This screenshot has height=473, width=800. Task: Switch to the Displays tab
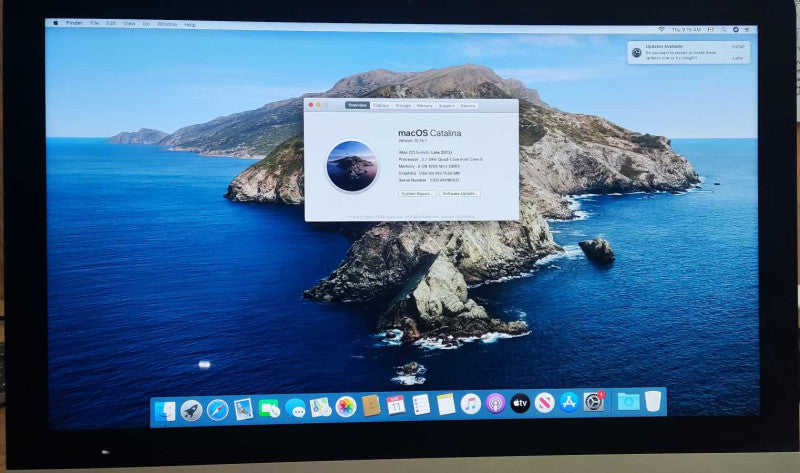pos(381,105)
